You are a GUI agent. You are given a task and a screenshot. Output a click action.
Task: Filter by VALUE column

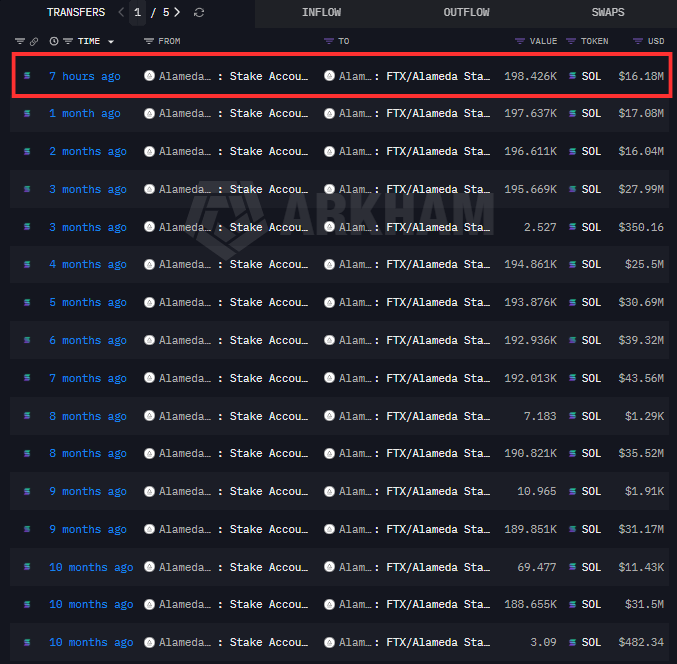(520, 41)
